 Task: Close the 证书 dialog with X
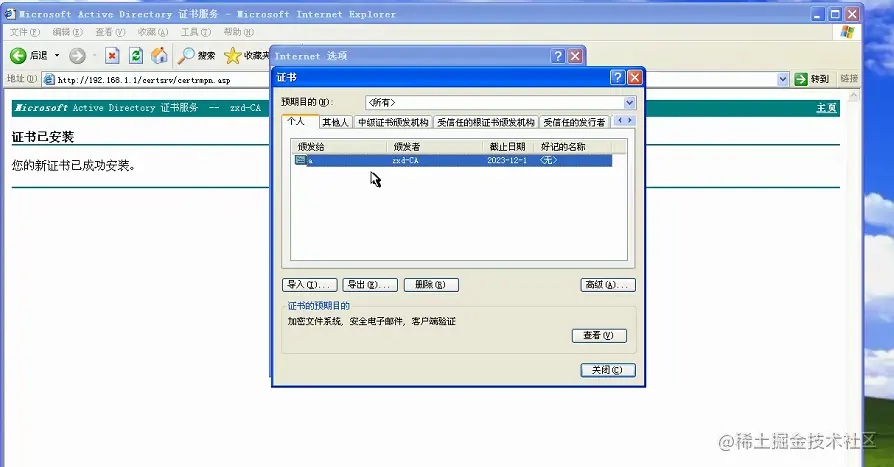click(635, 77)
